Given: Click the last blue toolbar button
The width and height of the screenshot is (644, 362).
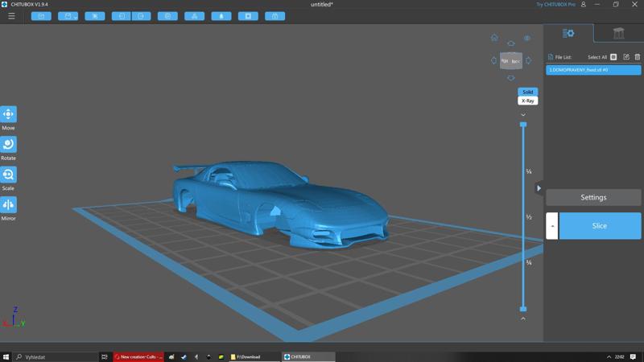Looking at the screenshot, I should click(275, 16).
